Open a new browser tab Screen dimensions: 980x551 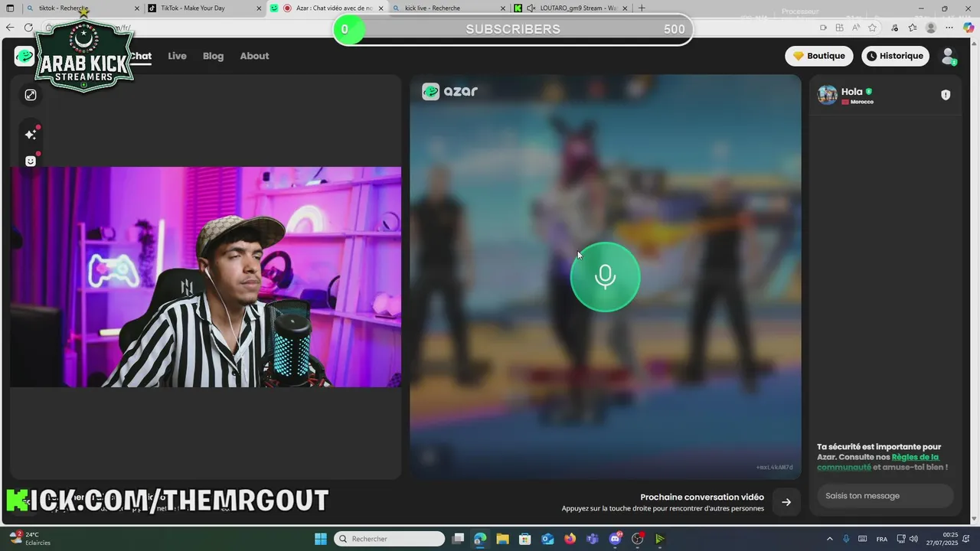642,8
